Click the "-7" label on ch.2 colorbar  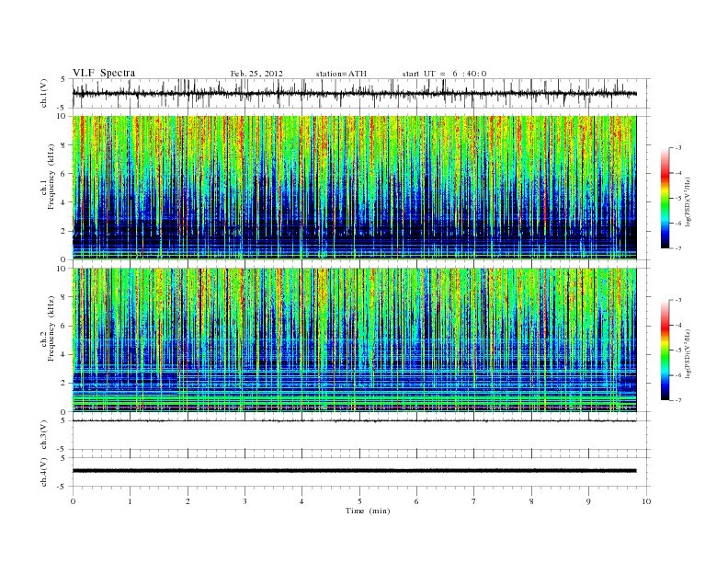pyautogui.click(x=677, y=400)
